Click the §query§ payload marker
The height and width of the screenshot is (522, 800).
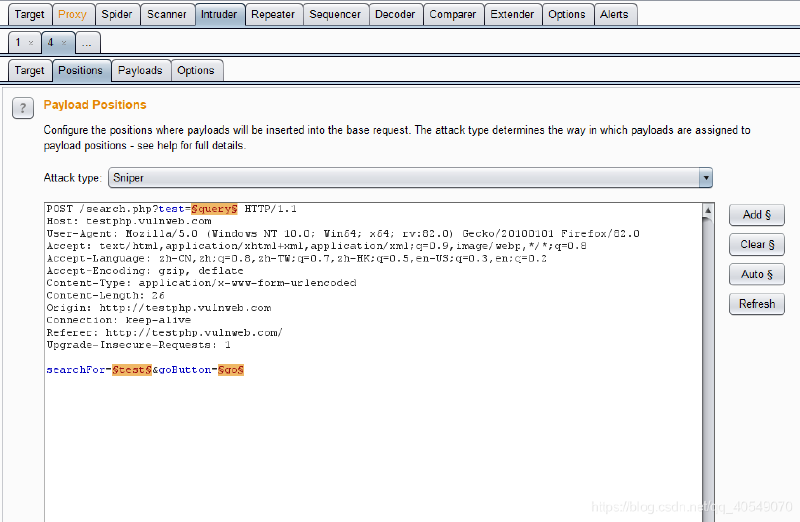pos(214,209)
